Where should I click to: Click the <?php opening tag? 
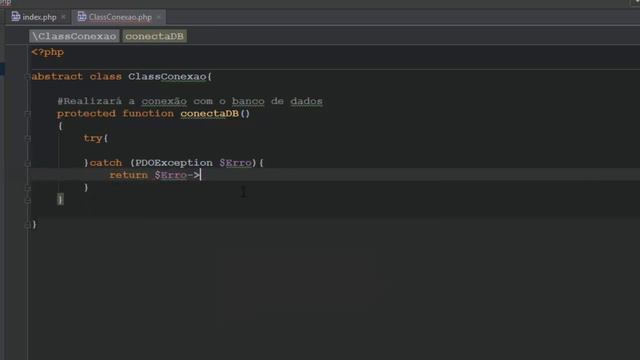point(48,52)
